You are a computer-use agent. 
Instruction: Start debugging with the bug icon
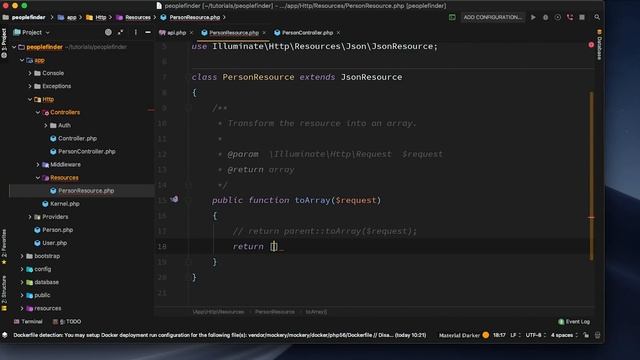click(x=545, y=17)
